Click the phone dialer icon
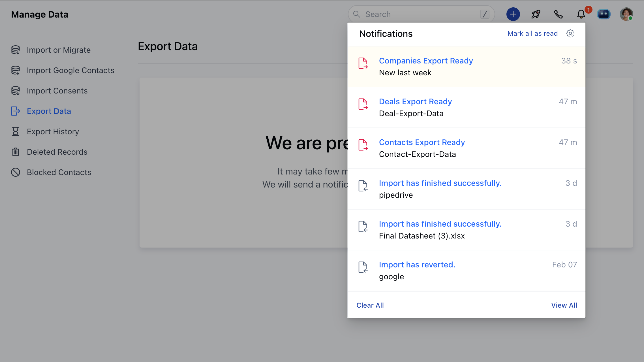Screen dimensions: 644x362 (558, 14)
